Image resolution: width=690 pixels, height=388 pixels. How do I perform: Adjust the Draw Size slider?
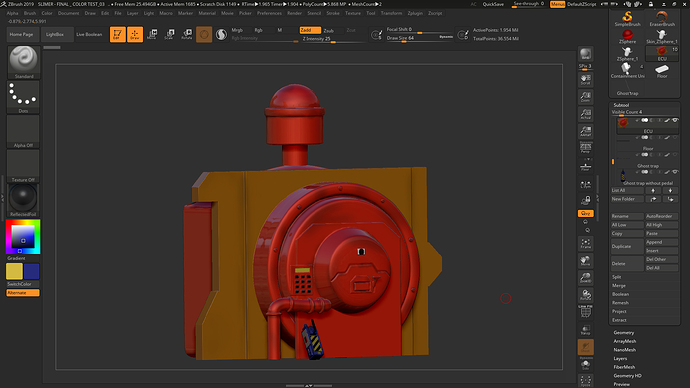point(419,38)
